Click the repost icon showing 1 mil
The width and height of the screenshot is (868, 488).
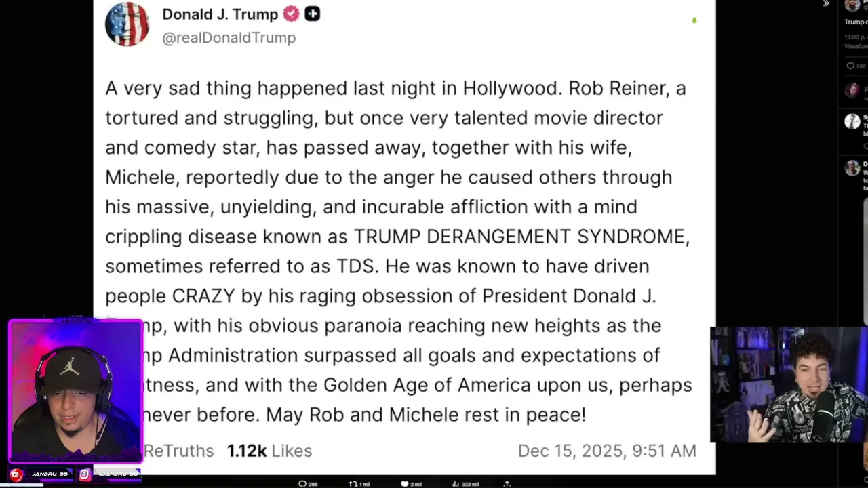pos(353,483)
